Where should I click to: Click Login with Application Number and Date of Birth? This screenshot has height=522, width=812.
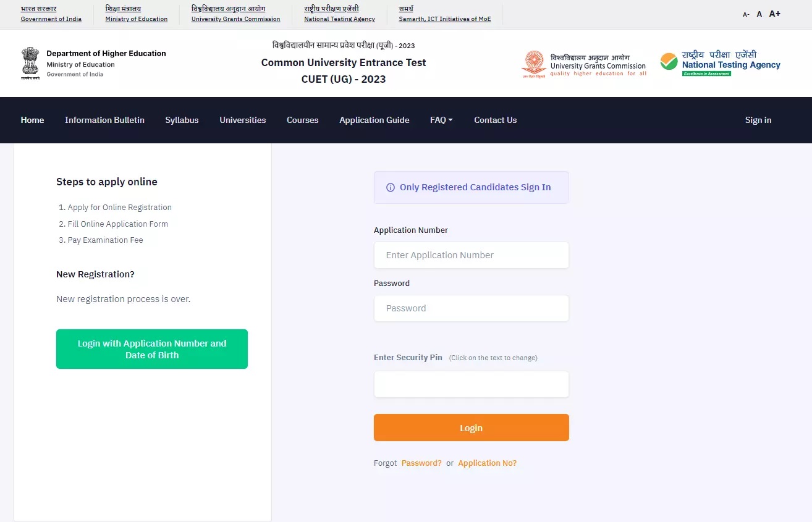[152, 349]
